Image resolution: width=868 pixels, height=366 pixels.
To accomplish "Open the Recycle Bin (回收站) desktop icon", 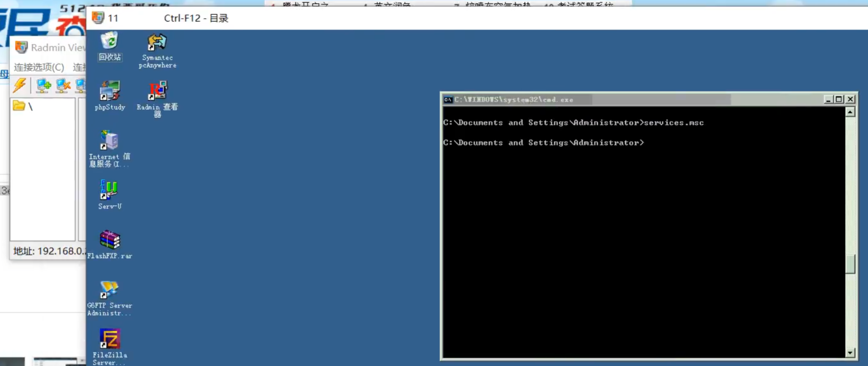I will pos(110,43).
